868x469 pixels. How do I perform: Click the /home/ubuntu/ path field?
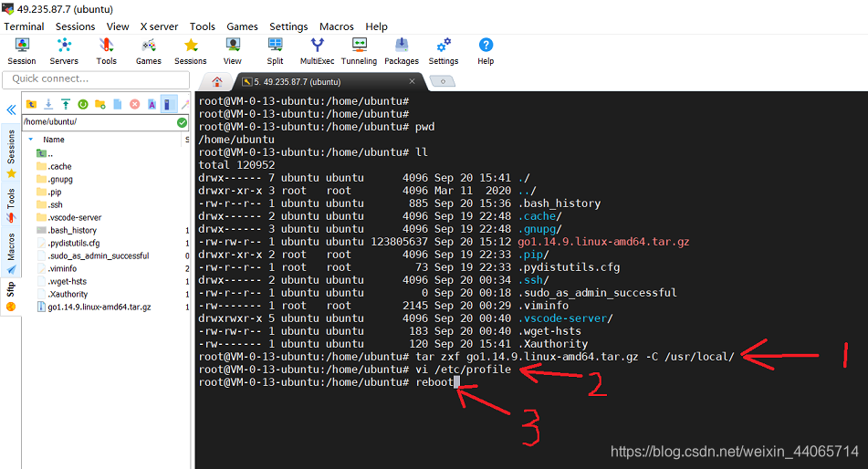pyautogui.click(x=99, y=122)
